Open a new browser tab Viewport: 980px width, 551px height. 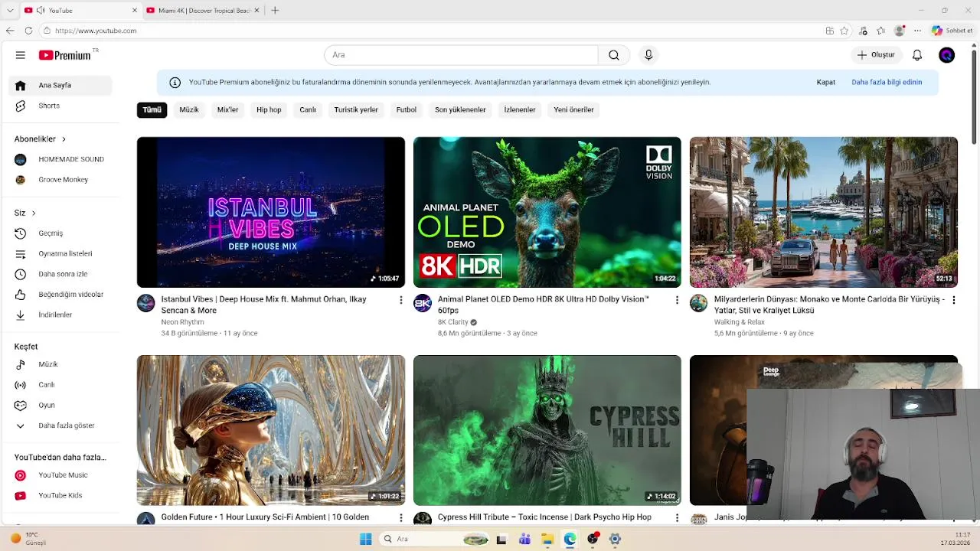(275, 11)
